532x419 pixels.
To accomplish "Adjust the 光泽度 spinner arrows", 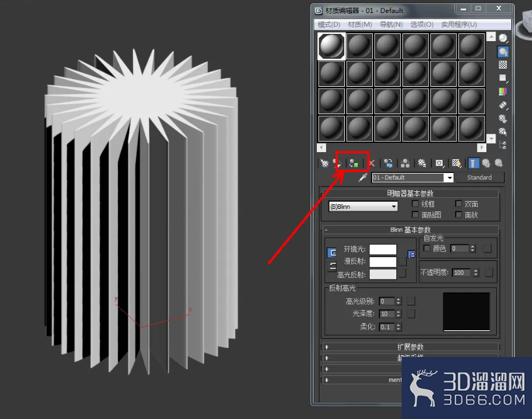I will [x=398, y=314].
